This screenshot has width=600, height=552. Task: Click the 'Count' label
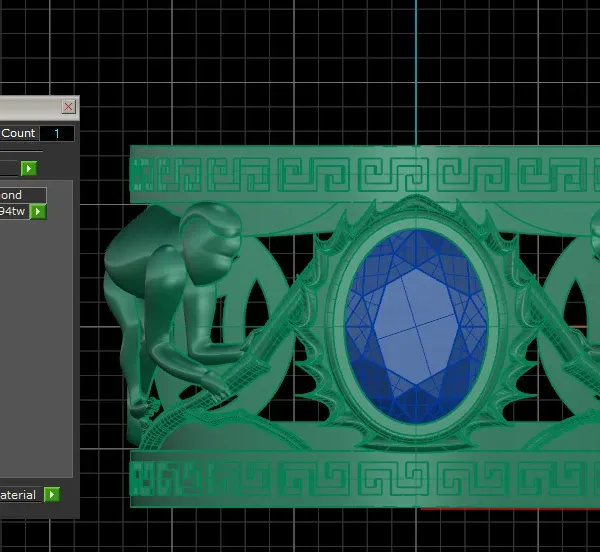tap(18, 134)
